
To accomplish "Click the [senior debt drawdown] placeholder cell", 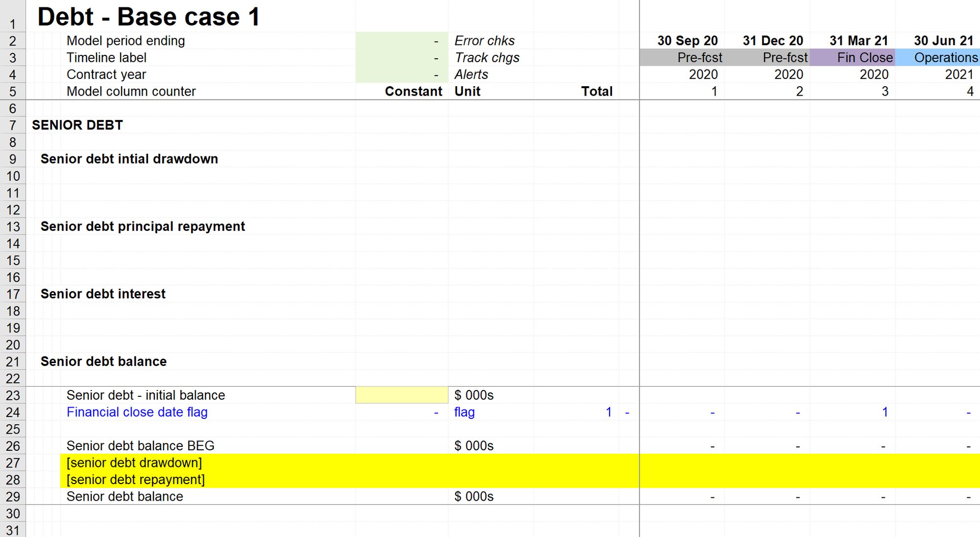I will (134, 463).
